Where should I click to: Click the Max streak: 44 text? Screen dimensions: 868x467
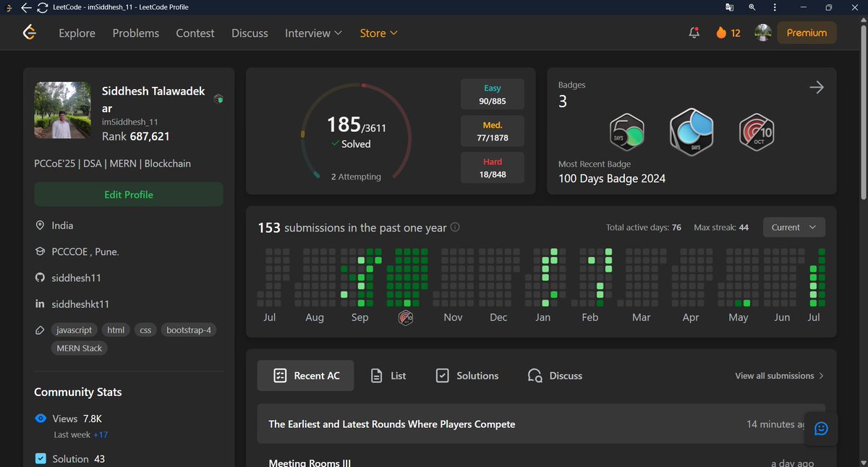coord(721,227)
